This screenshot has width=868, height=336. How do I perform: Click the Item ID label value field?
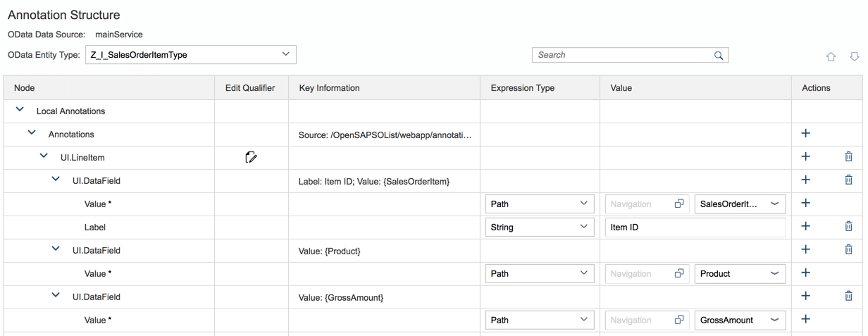coord(694,227)
